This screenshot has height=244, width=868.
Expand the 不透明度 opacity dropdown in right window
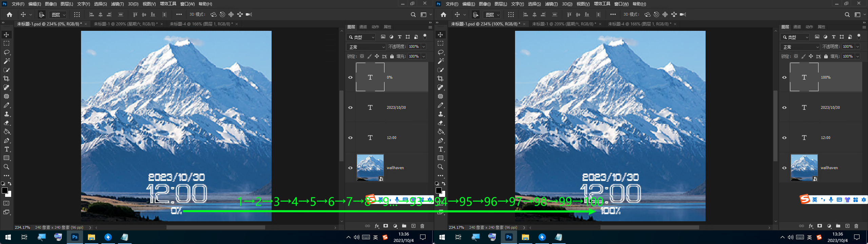point(857,47)
